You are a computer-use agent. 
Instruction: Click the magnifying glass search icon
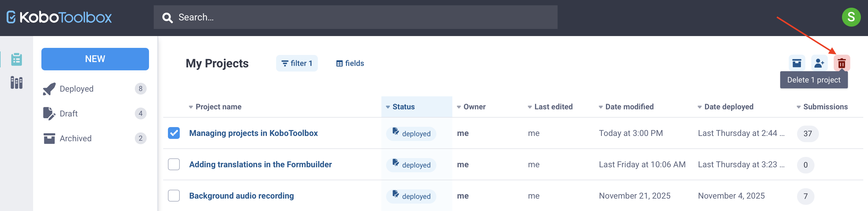pyautogui.click(x=167, y=17)
